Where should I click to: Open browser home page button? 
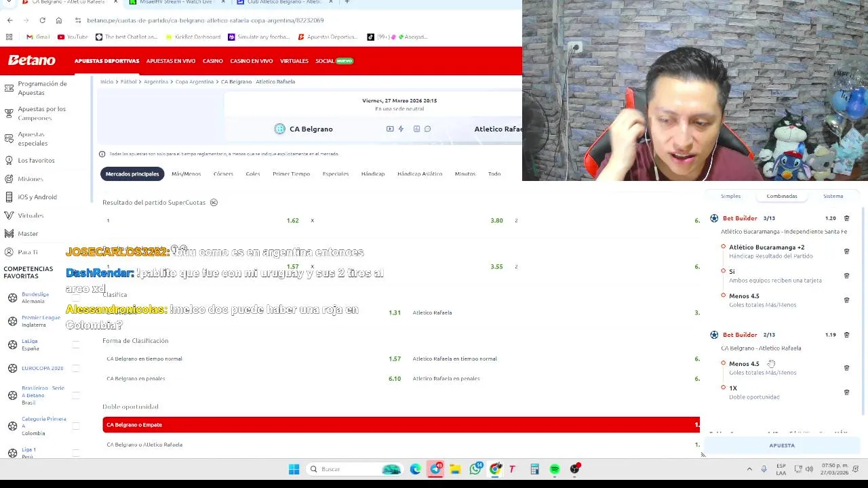pos(59,20)
